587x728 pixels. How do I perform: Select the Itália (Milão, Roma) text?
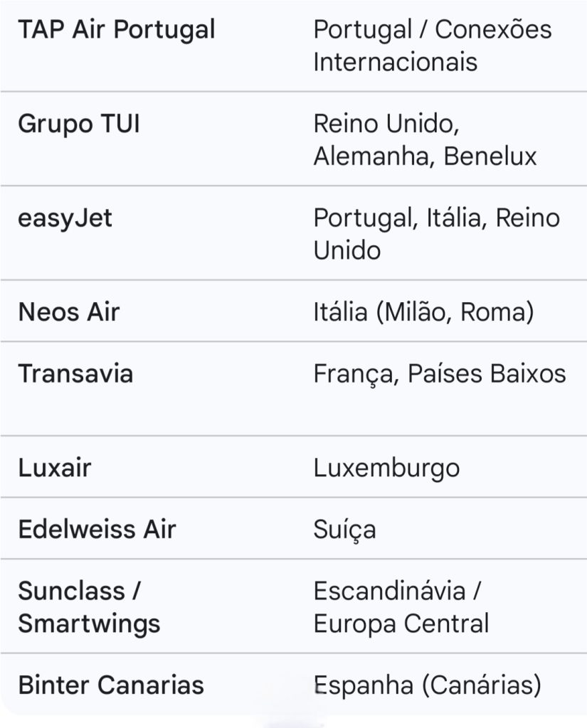point(423,311)
